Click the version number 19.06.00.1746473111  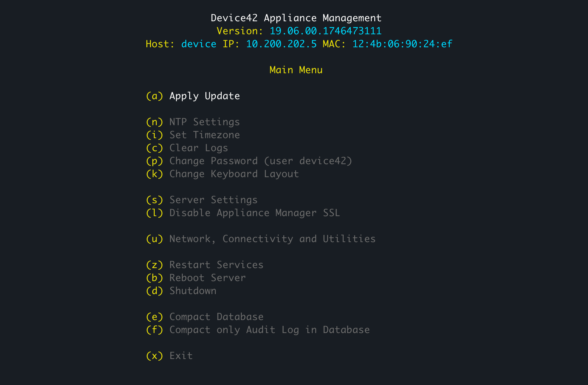tap(325, 31)
